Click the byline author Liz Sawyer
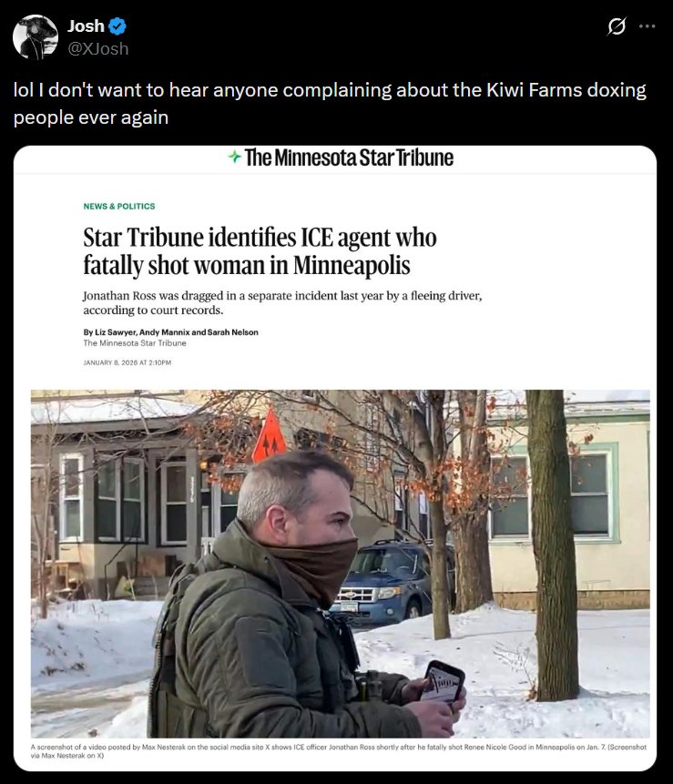 [116, 332]
